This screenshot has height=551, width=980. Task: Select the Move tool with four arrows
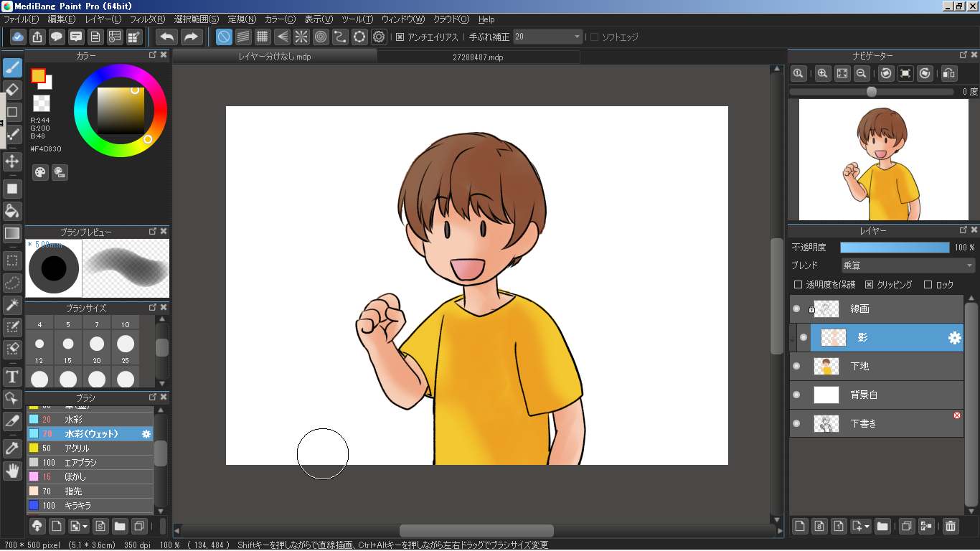[12, 161]
